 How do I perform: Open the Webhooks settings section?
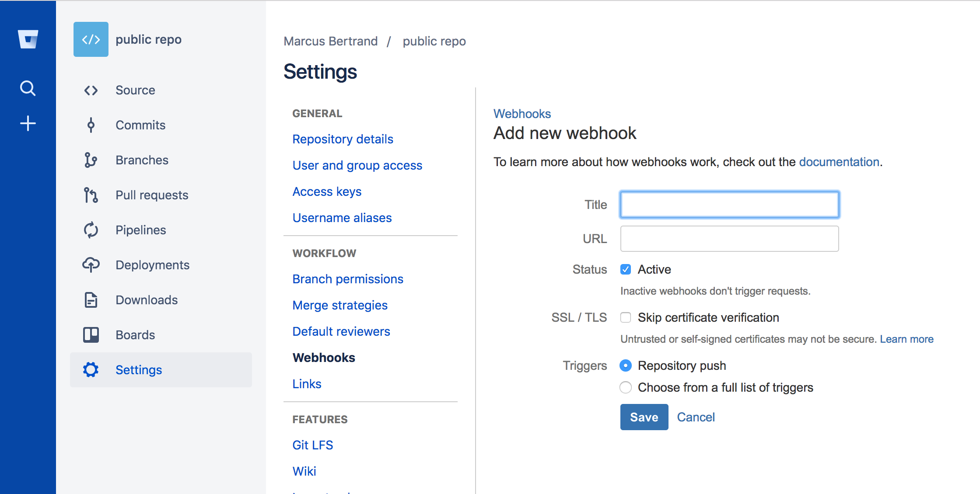(x=324, y=357)
